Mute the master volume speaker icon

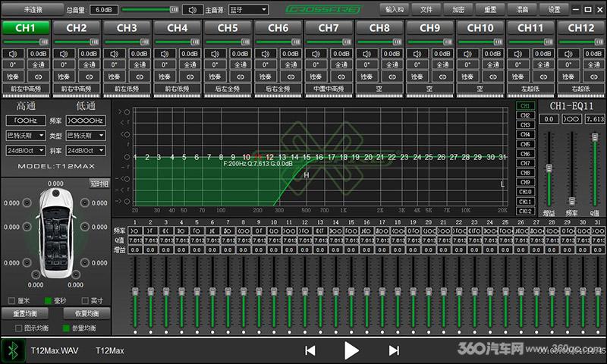tap(193, 10)
